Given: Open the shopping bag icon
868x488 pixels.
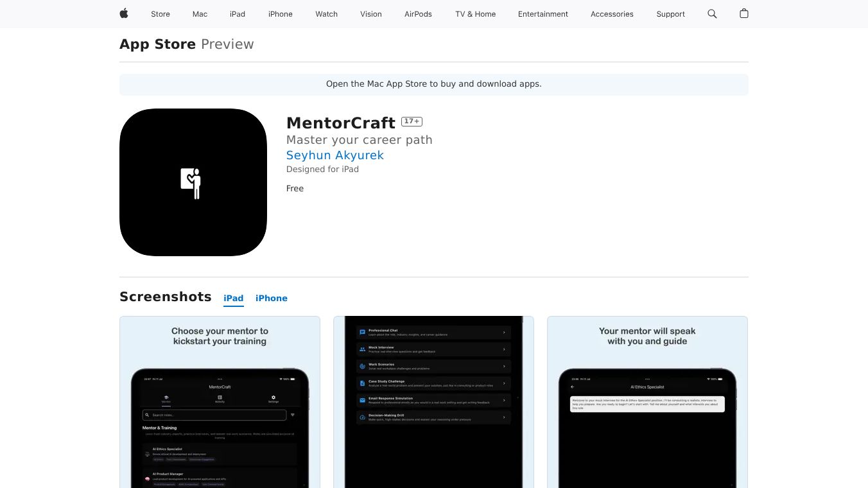Looking at the screenshot, I should [x=744, y=13].
